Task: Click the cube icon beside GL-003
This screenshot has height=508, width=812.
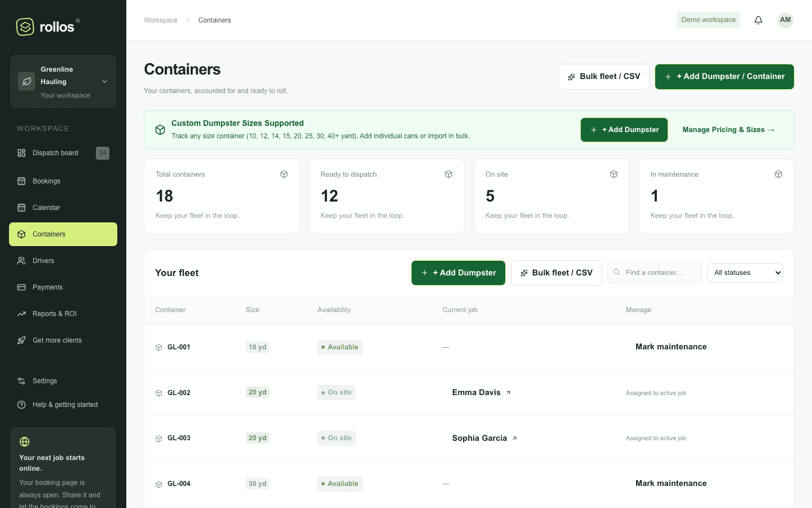Action: tap(159, 439)
